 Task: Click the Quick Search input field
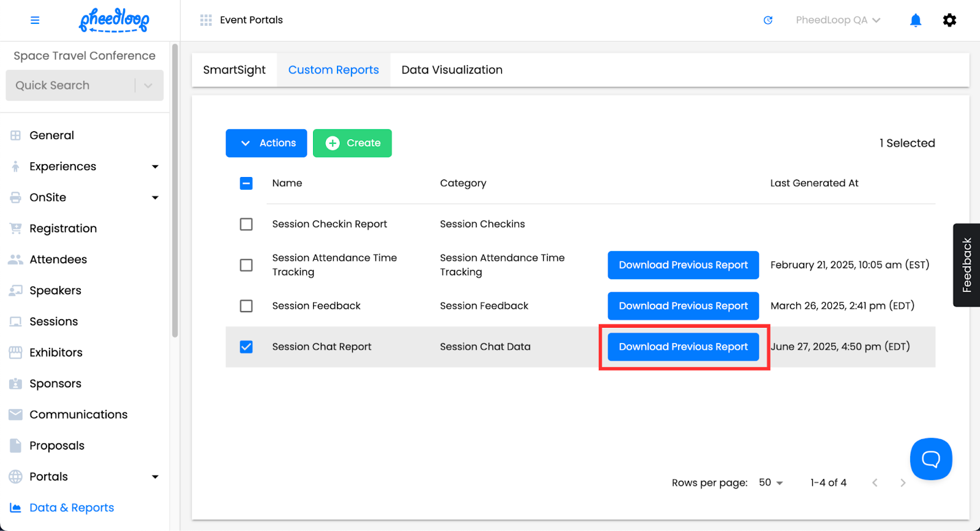(x=70, y=86)
